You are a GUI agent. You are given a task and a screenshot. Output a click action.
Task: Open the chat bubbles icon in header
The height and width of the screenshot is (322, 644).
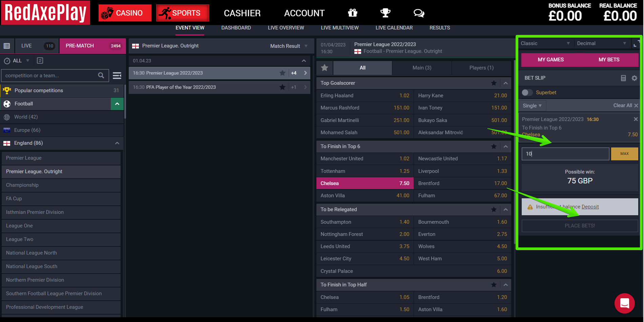[419, 13]
